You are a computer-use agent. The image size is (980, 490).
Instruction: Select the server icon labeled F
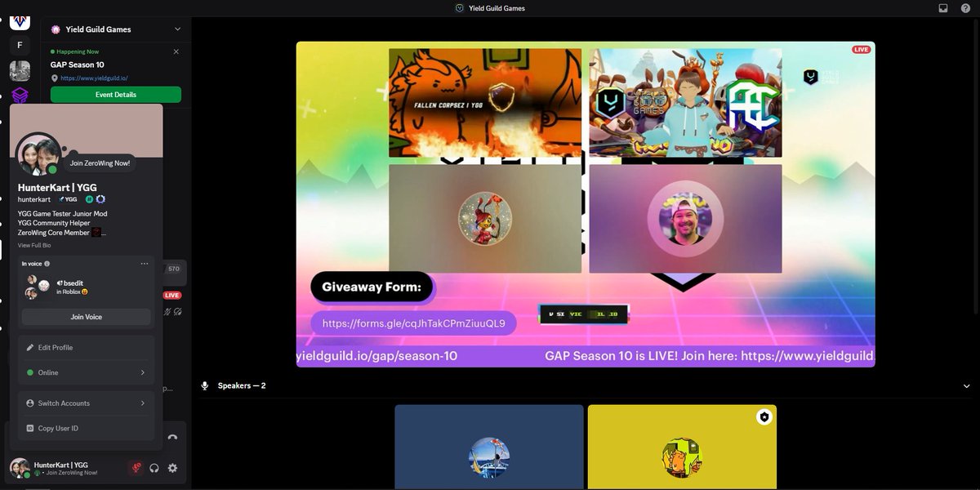[x=20, y=45]
